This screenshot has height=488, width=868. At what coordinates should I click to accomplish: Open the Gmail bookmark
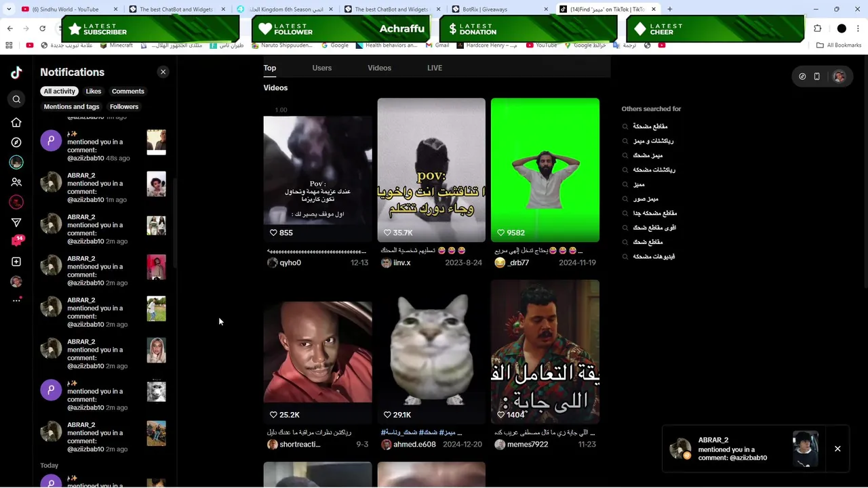pyautogui.click(x=437, y=45)
